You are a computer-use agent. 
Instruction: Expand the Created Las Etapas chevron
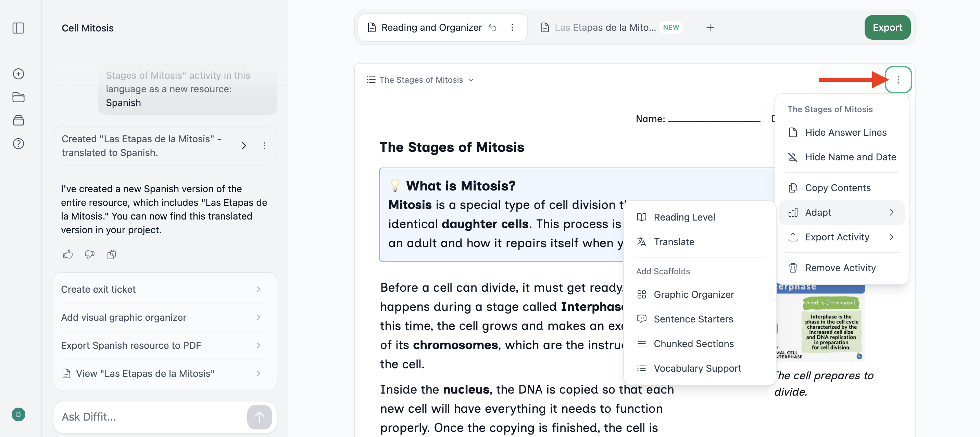244,146
